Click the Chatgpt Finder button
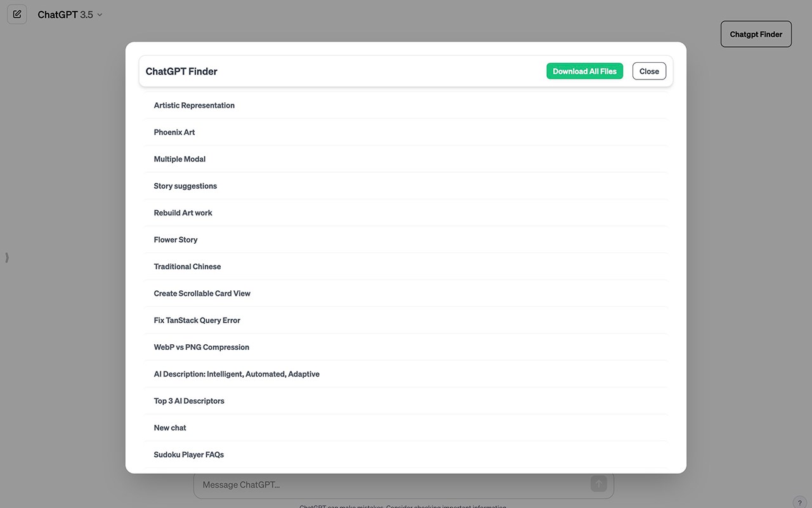Screen dimensions: 812x508 click(x=756, y=34)
